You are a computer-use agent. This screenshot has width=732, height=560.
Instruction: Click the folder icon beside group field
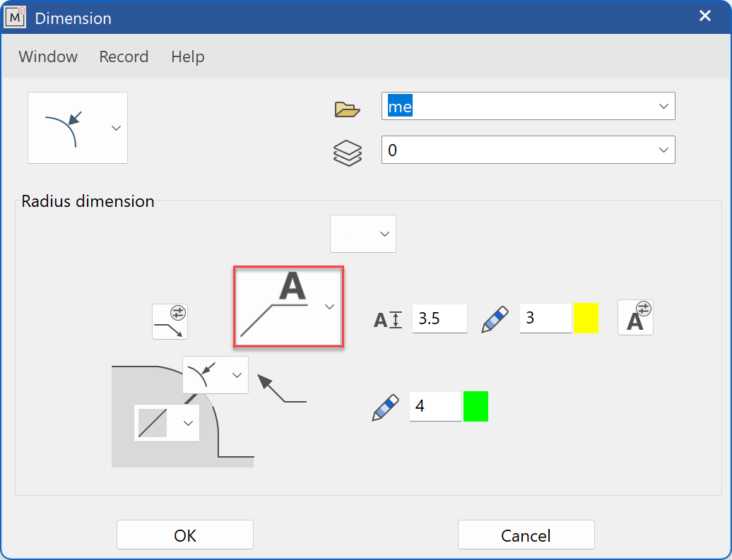[347, 109]
